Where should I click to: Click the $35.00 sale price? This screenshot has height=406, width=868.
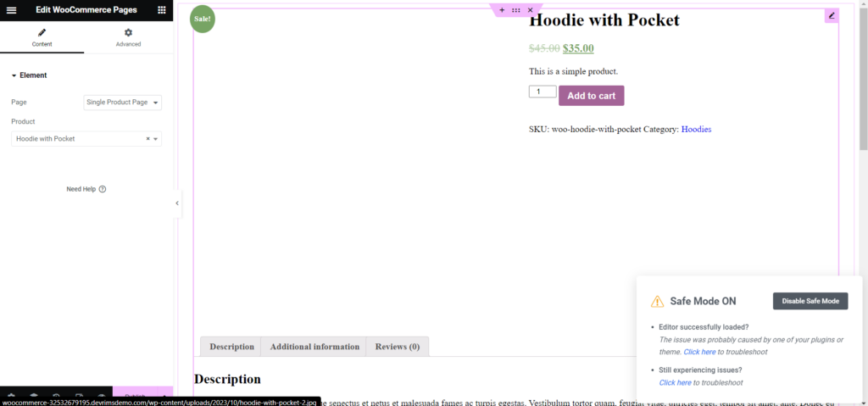click(578, 48)
